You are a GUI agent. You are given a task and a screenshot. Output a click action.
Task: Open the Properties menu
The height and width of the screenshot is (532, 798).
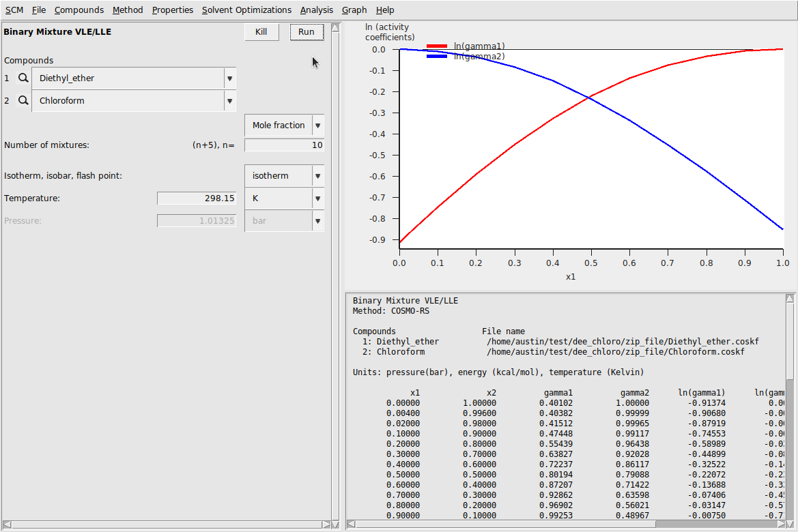coord(173,10)
